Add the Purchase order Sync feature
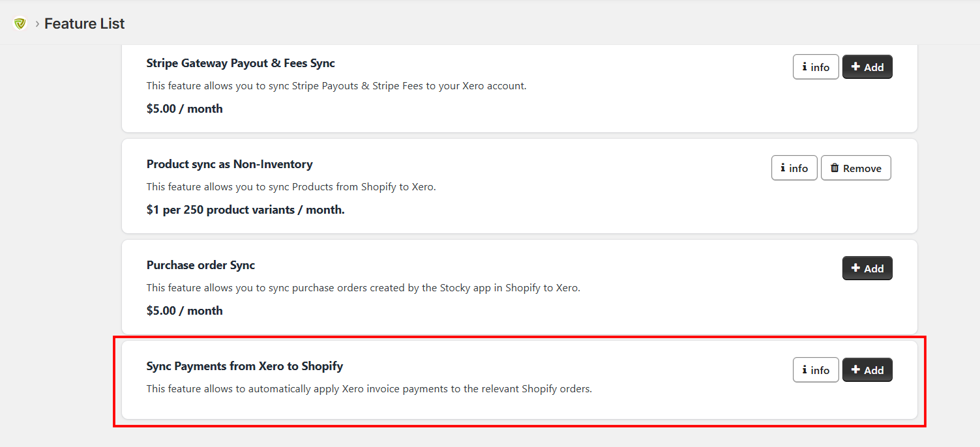The width and height of the screenshot is (980, 447). 867,268
